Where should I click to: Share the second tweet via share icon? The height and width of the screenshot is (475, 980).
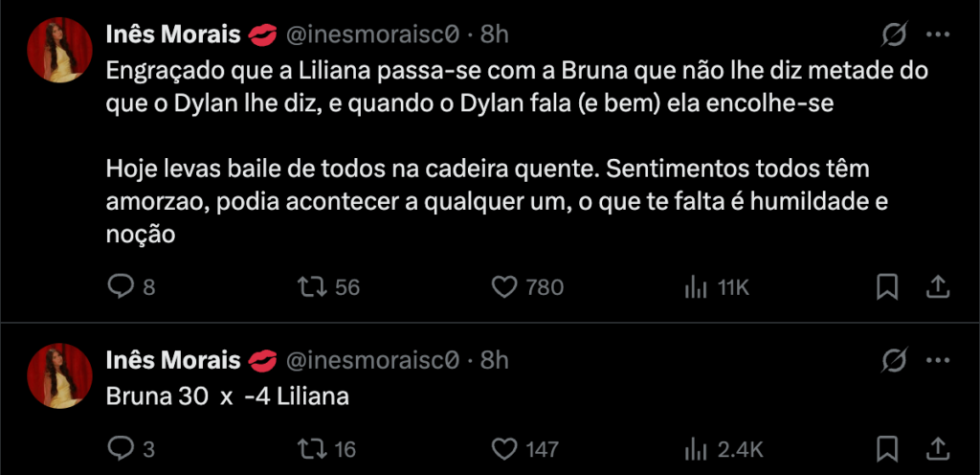(938, 447)
